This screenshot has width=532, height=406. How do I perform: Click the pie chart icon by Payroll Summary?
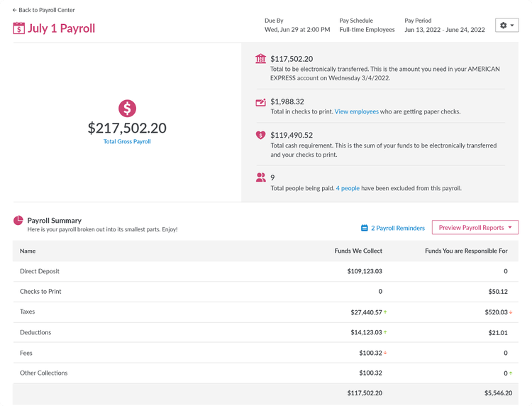18,220
